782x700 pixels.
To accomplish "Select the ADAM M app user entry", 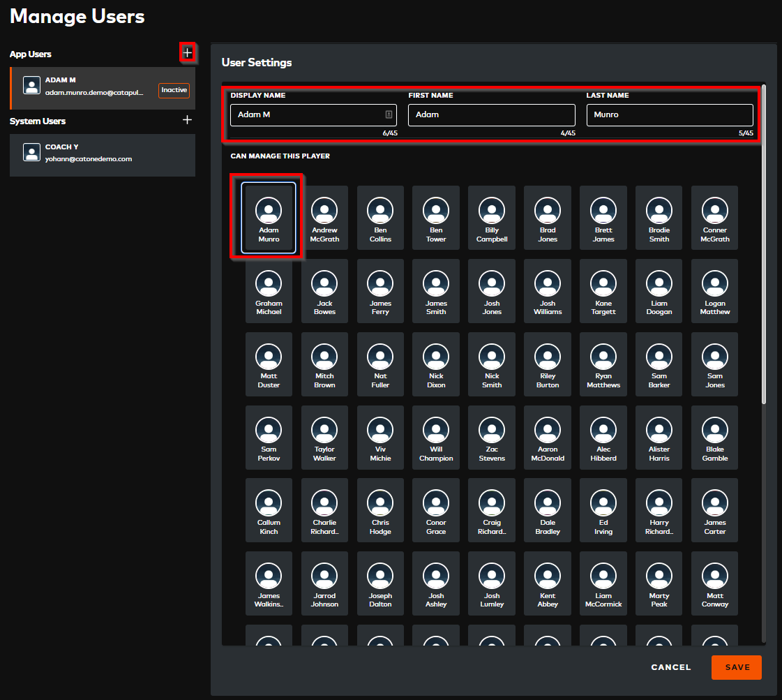I will click(103, 89).
